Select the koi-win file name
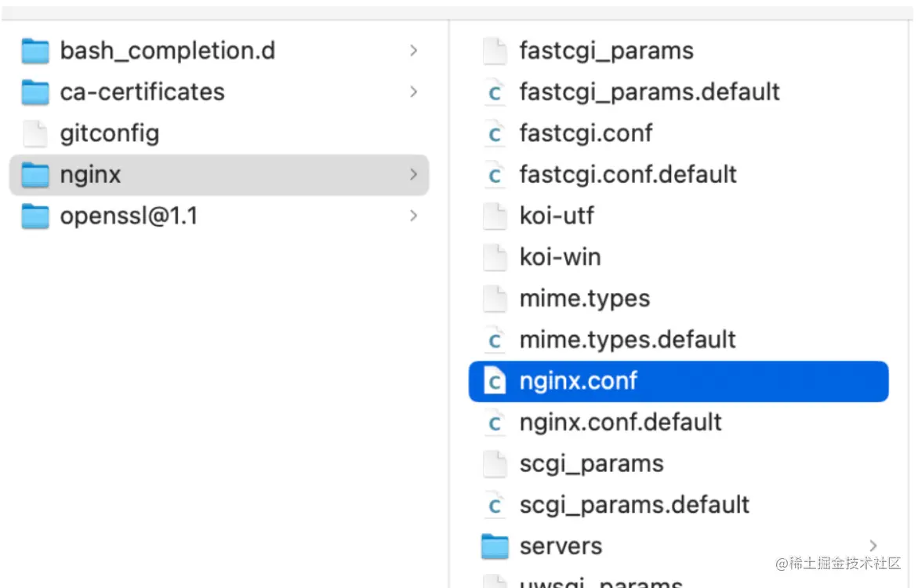Viewport: 918px width, 588px height. pos(560,257)
